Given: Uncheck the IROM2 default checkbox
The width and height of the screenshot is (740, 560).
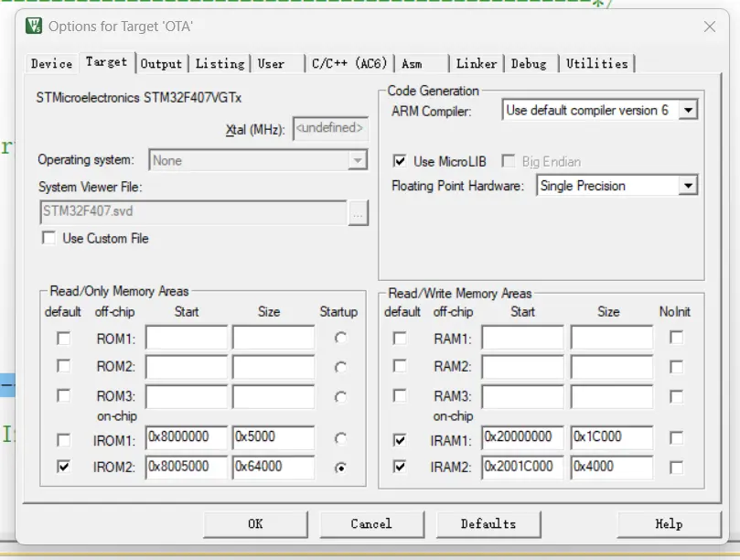Looking at the screenshot, I should tap(64, 467).
